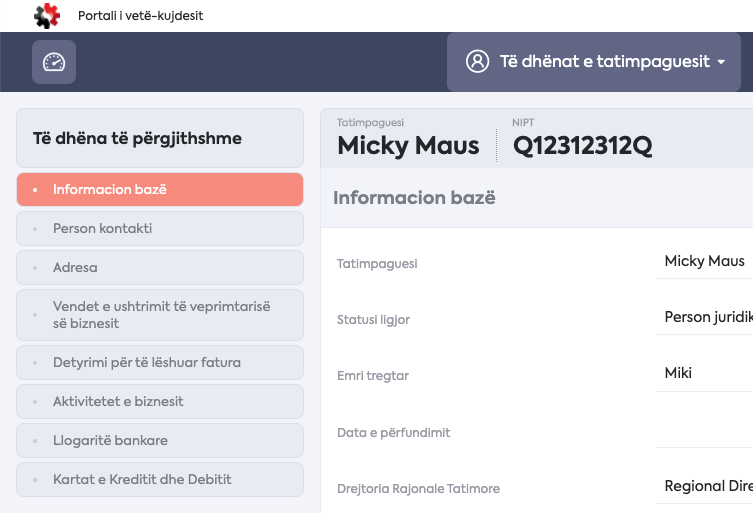Image resolution: width=753 pixels, height=513 pixels.
Task: Click the empty Data e përfundimit field
Action: [x=704, y=431]
